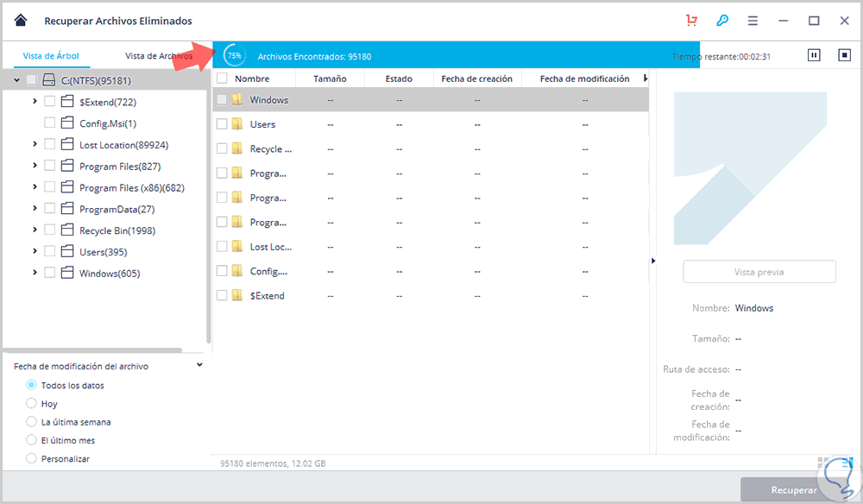
Task: Check the checkbox next to Users folder
Action: coord(220,123)
